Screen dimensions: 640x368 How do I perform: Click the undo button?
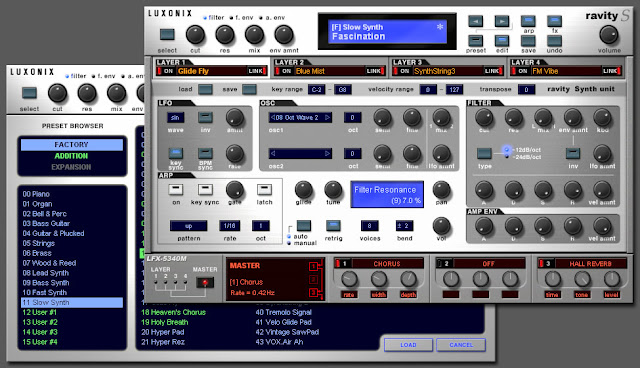(x=554, y=41)
